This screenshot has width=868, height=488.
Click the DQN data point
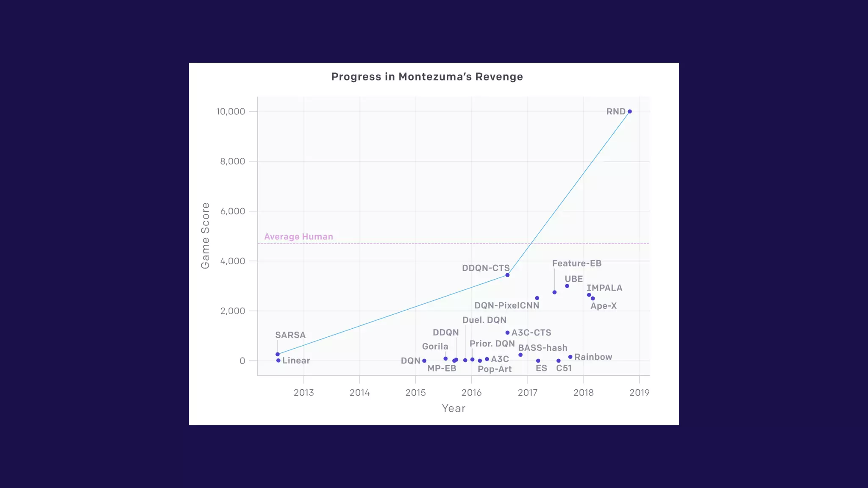pos(424,361)
